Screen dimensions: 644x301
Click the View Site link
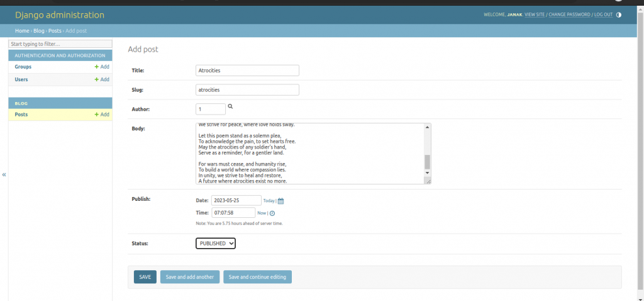[535, 15]
